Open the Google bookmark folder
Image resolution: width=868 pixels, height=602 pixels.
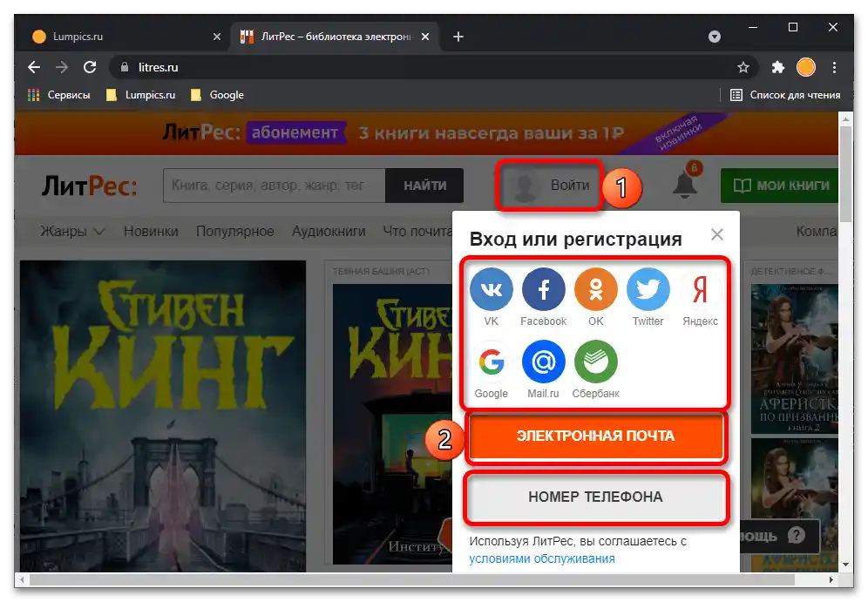[217, 95]
